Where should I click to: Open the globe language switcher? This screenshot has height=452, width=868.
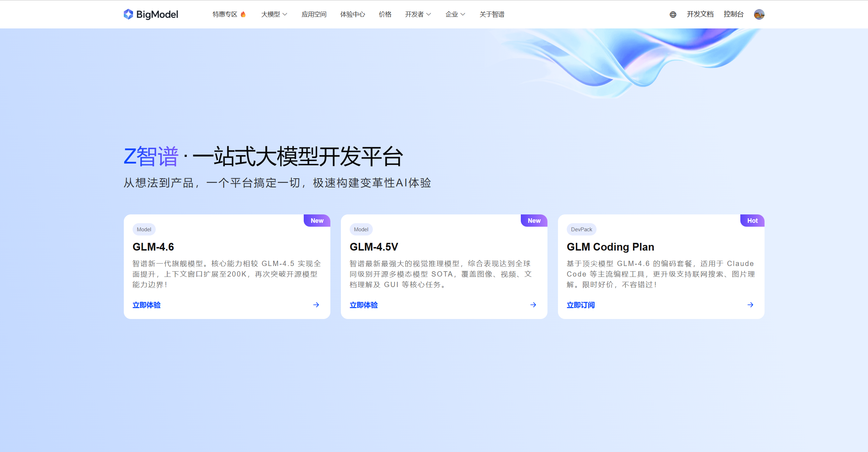pos(673,14)
